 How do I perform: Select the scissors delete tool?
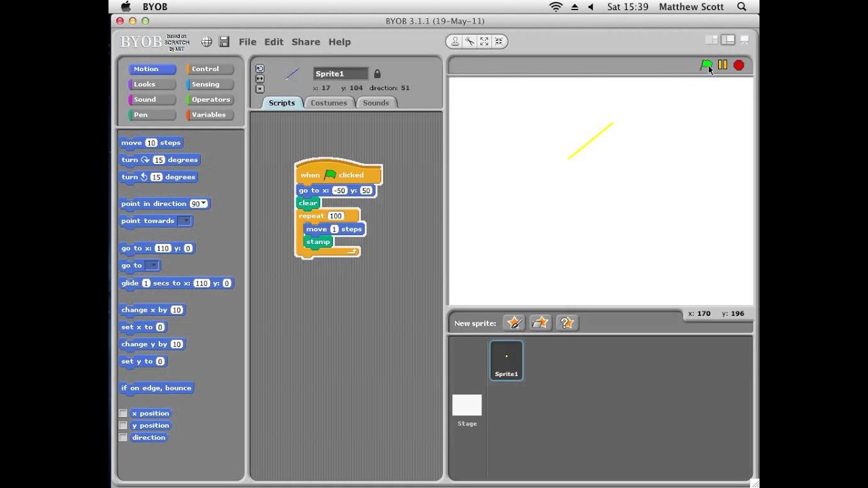click(x=469, y=41)
